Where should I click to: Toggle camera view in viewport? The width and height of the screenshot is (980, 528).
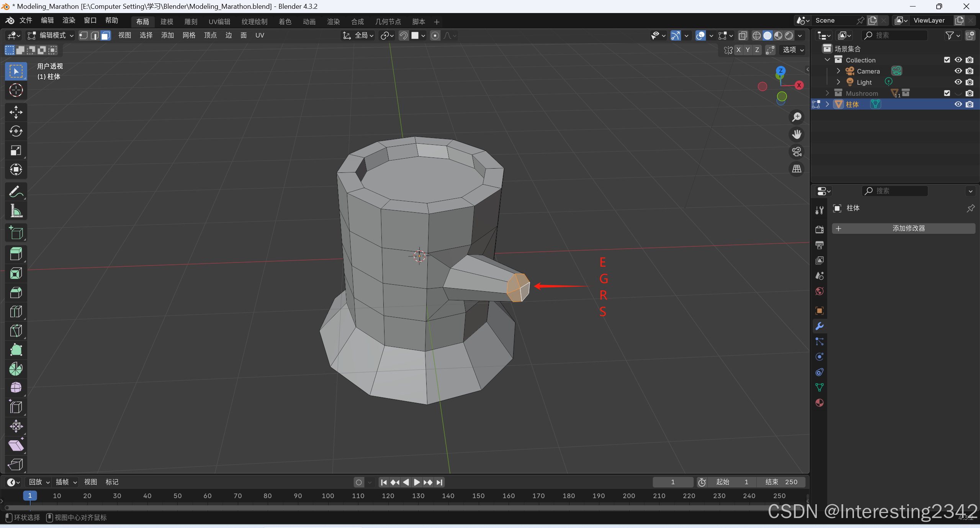tap(797, 152)
